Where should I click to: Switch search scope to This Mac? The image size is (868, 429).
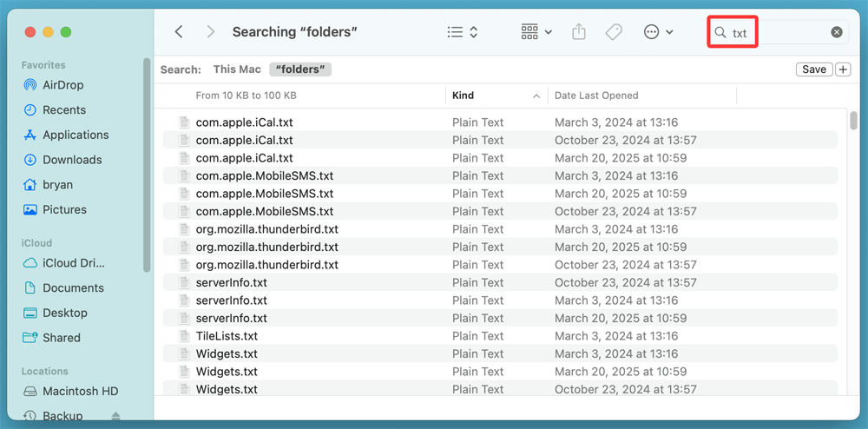pyautogui.click(x=237, y=69)
